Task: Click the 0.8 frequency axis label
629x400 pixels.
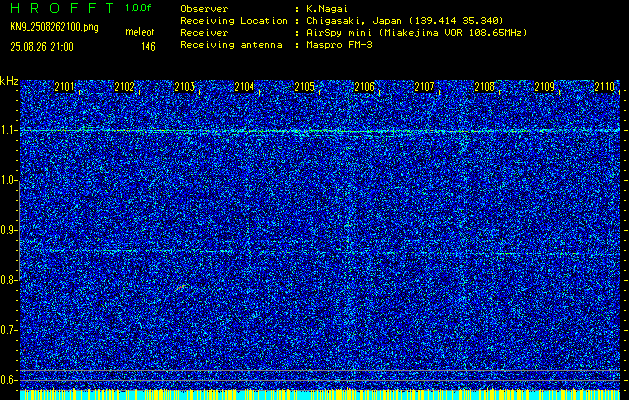Action: point(9,280)
